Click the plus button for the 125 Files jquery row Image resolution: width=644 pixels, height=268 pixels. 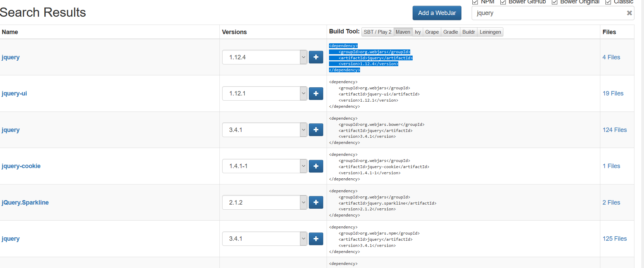click(316, 239)
